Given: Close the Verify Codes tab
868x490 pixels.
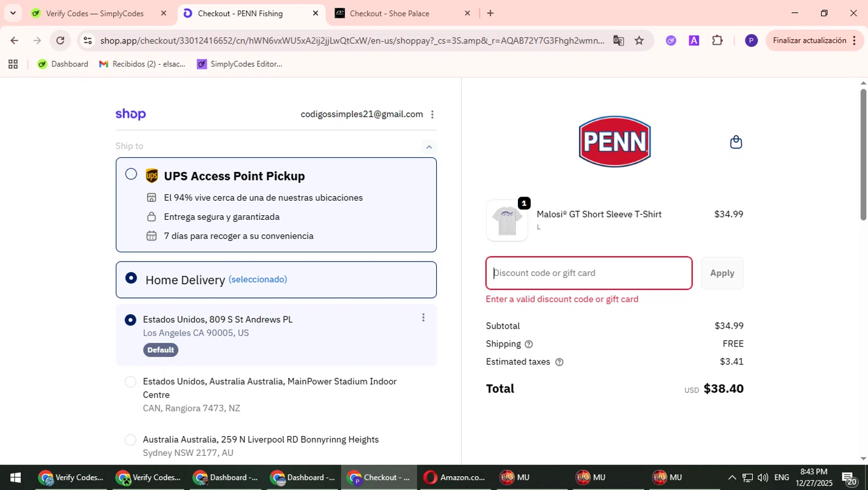Looking at the screenshot, I should tap(164, 13).
